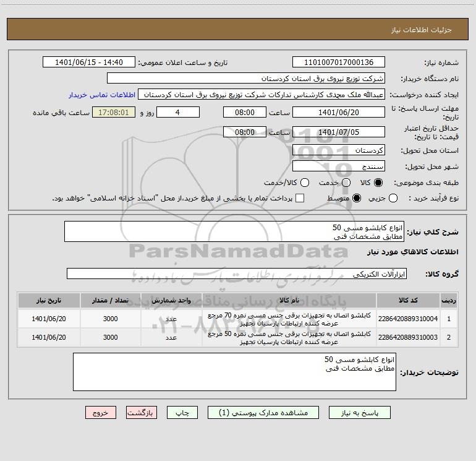Image resolution: width=476 pixels, height=461 pixels.
Task: Click product name with نمره 50
Action: (x=289, y=338)
